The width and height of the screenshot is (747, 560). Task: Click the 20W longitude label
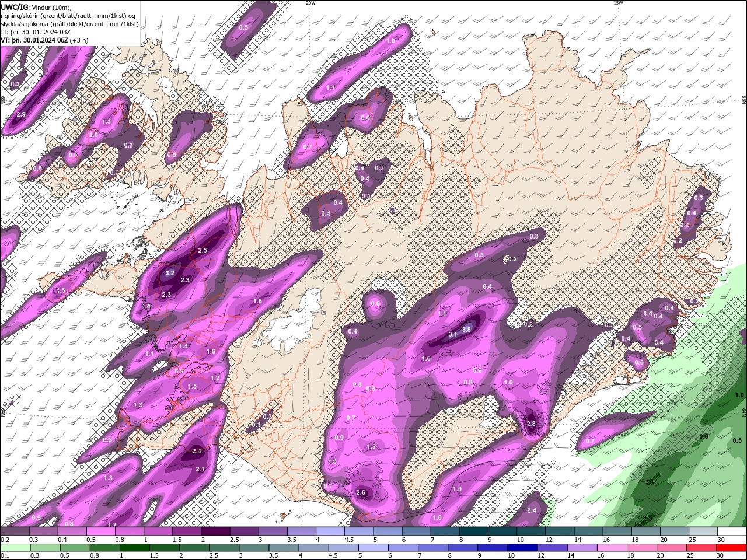(310, 3)
